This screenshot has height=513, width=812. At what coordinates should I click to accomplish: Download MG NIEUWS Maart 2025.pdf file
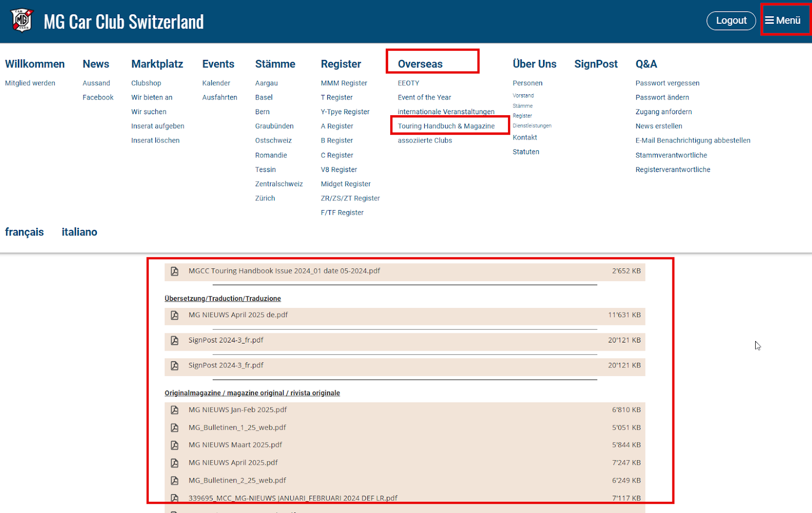[235, 444]
